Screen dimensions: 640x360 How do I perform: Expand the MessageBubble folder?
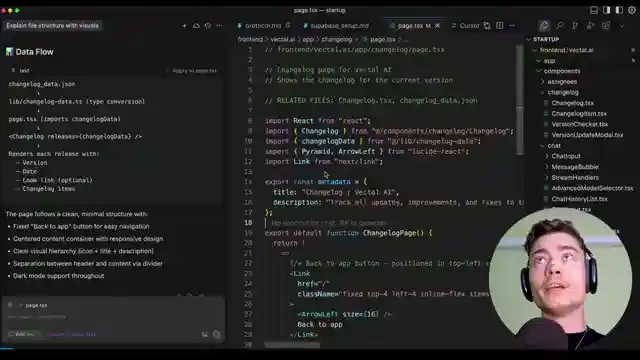[547, 167]
